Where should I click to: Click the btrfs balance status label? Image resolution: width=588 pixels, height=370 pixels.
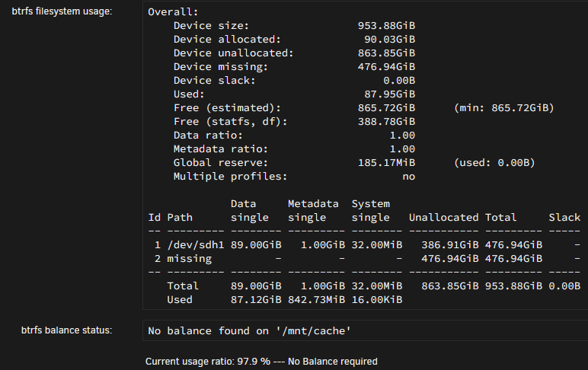tap(66, 330)
